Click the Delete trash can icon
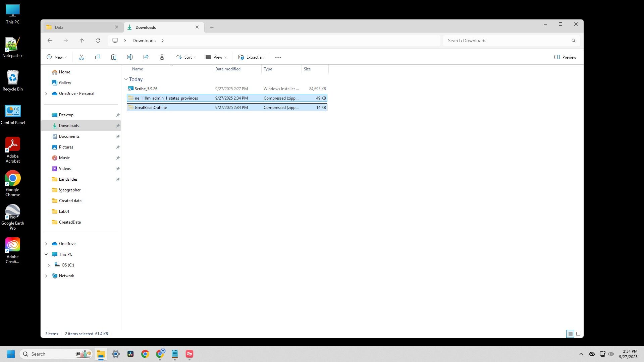 tap(162, 57)
